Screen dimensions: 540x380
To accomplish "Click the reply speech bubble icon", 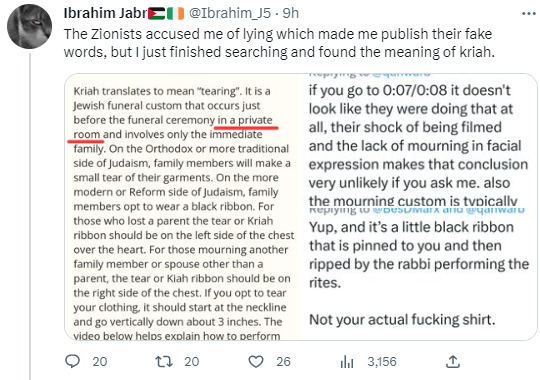I will coord(73,361).
